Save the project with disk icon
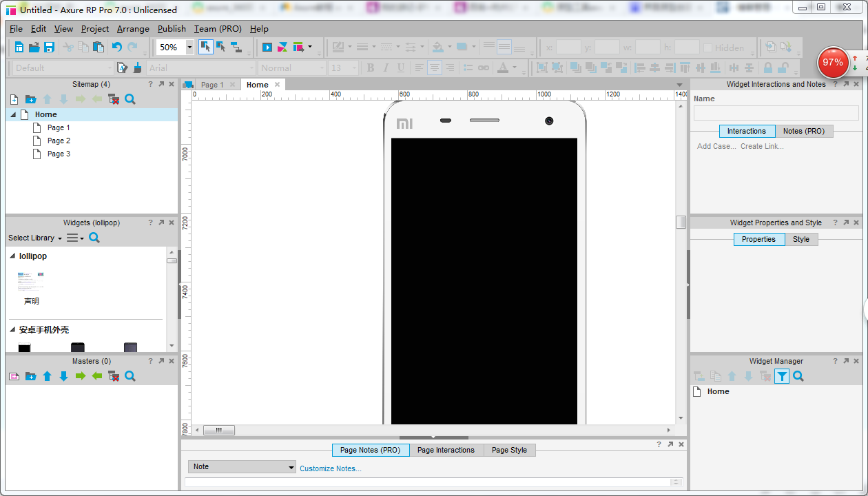868x496 pixels. click(49, 47)
